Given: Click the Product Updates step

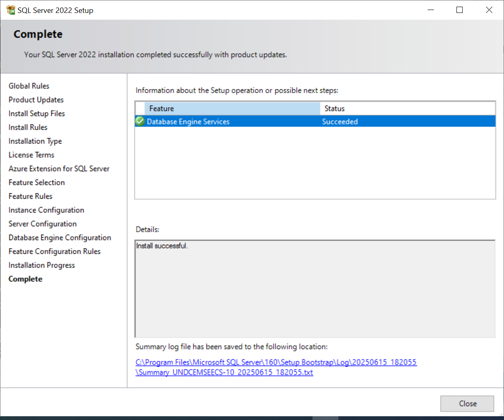Looking at the screenshot, I should tap(36, 100).
